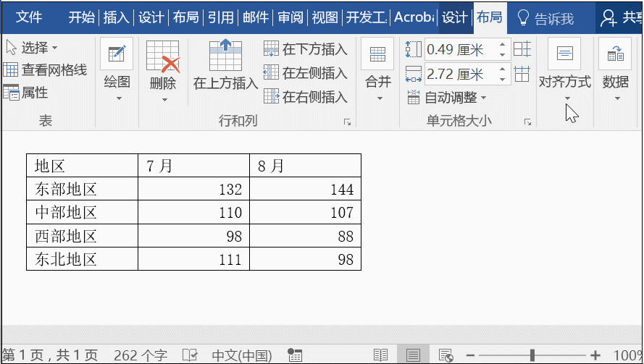
Task: Switch to the 邮件 tab
Action: click(256, 17)
